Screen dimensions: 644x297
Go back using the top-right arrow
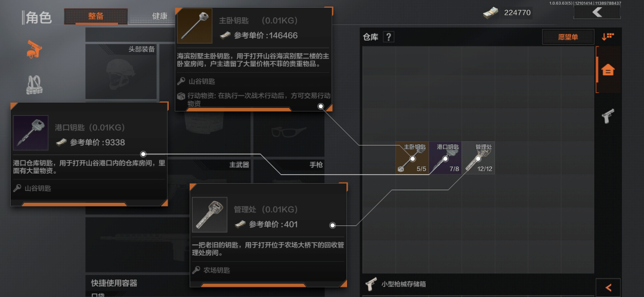pyautogui.click(x=597, y=13)
